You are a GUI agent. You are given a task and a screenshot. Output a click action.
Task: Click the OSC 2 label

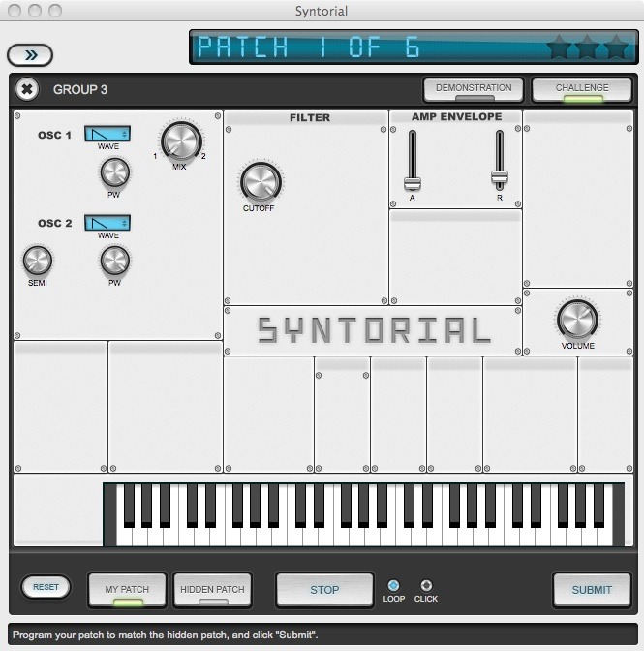pos(55,224)
